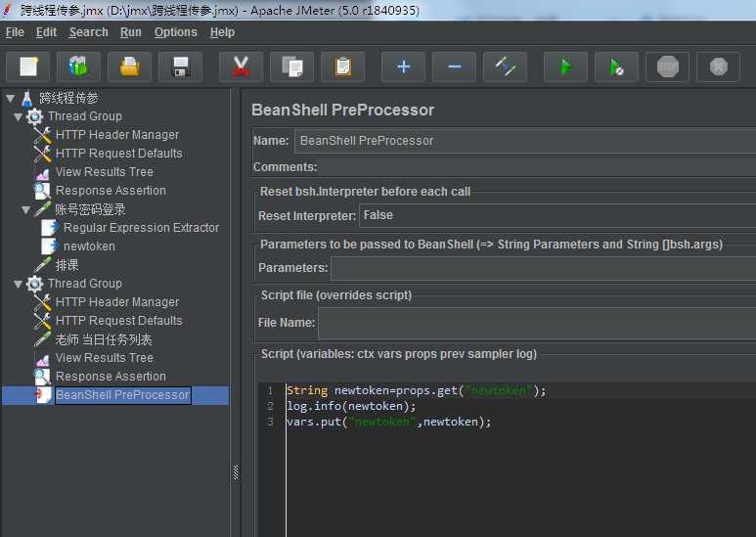The image size is (756, 537).
Task: Click Start no pauses icon
Action: point(617,67)
